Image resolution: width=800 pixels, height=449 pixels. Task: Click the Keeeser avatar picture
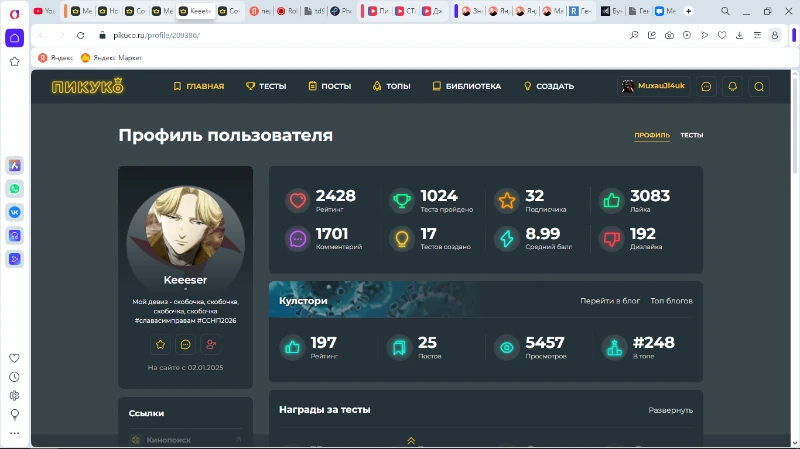point(185,227)
